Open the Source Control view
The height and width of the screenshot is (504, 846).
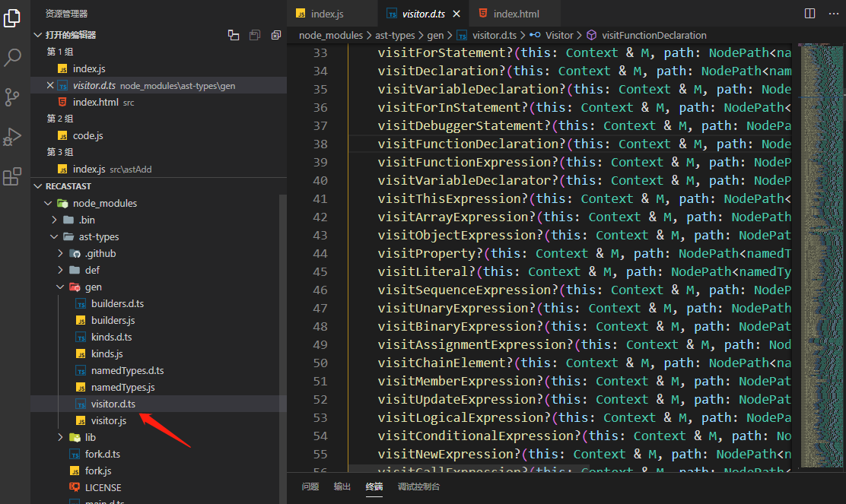12,97
